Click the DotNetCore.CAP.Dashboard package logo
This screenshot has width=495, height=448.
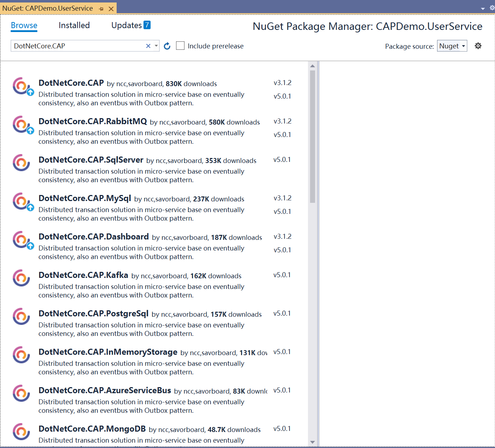click(21, 239)
